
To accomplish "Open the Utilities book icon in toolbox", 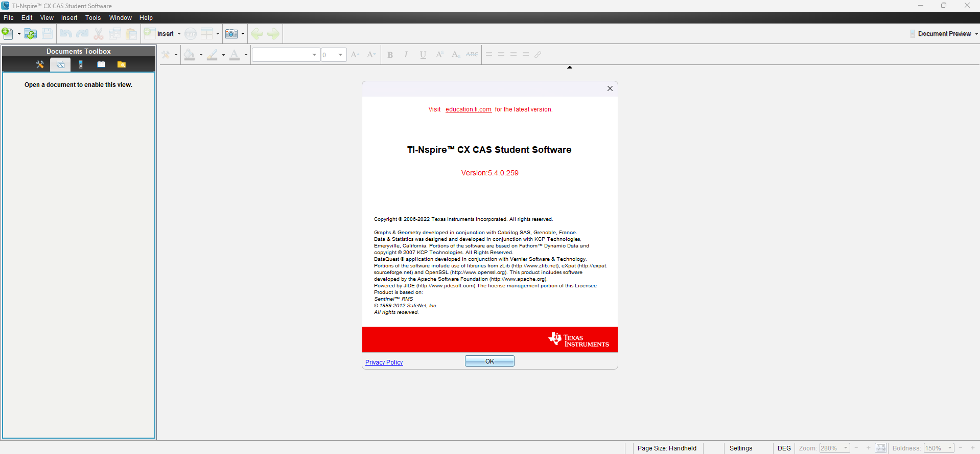I will pyautogui.click(x=101, y=64).
